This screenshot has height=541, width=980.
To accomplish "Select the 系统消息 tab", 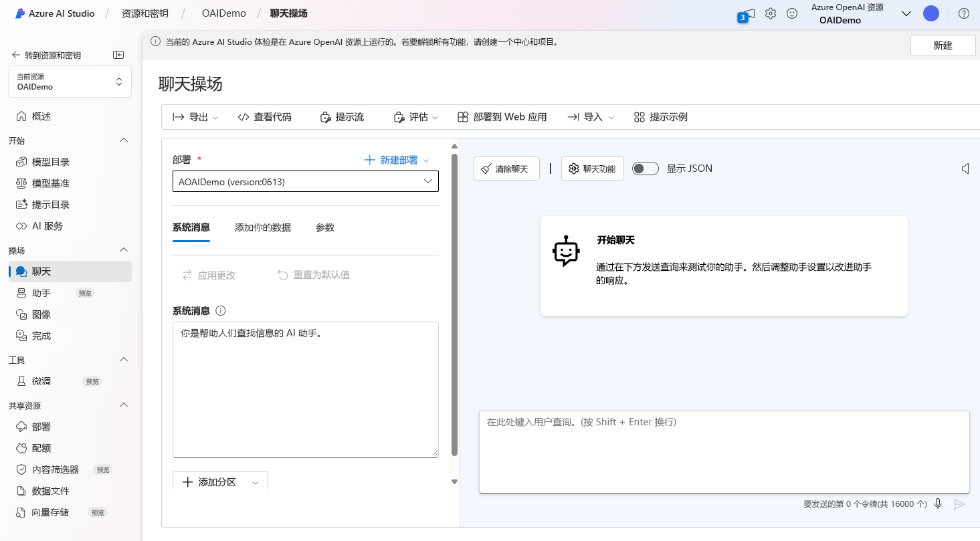I will click(x=191, y=227).
